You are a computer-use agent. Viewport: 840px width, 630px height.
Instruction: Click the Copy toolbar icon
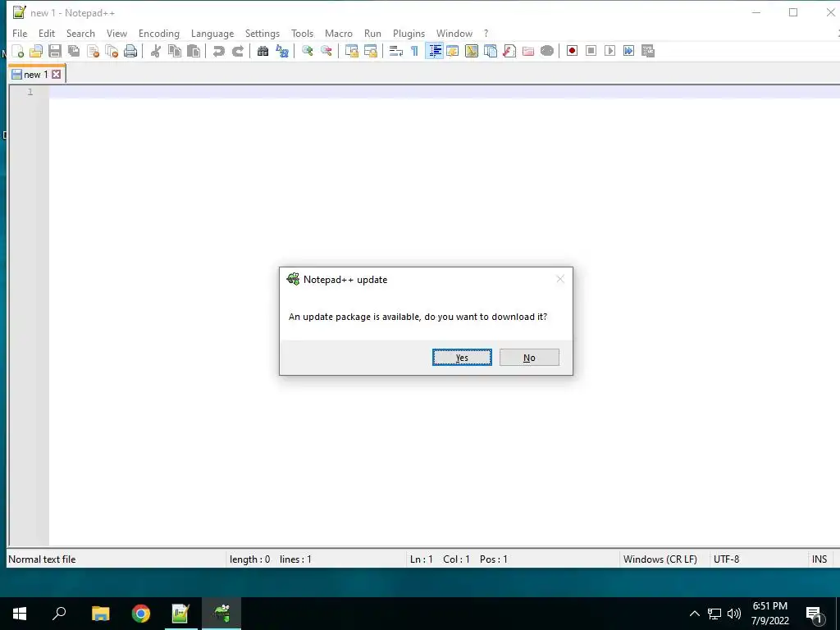pos(175,51)
